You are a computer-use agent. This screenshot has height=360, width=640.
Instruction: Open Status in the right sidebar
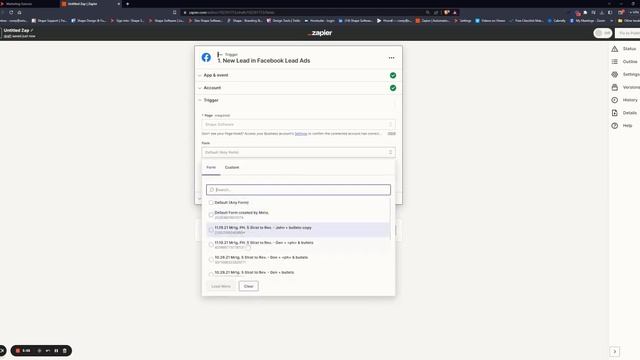[x=624, y=49]
